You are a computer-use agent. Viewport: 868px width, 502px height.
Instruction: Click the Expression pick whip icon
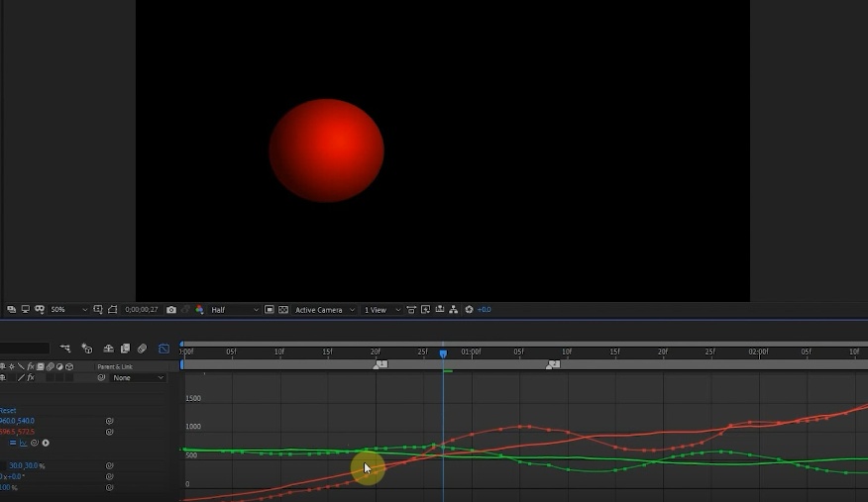pyautogui.click(x=35, y=443)
